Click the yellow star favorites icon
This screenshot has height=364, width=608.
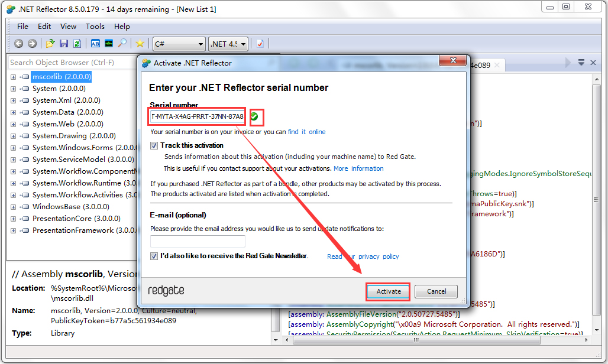click(x=140, y=43)
